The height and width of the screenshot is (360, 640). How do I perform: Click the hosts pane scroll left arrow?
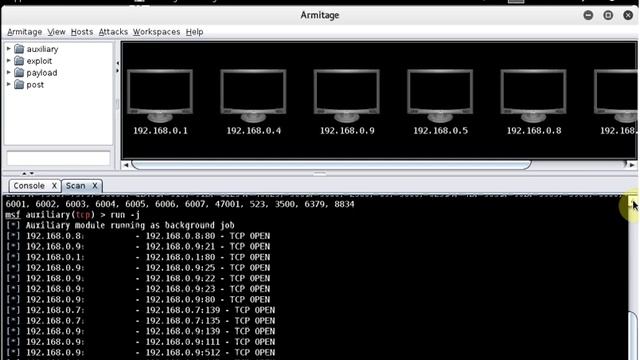(x=126, y=165)
